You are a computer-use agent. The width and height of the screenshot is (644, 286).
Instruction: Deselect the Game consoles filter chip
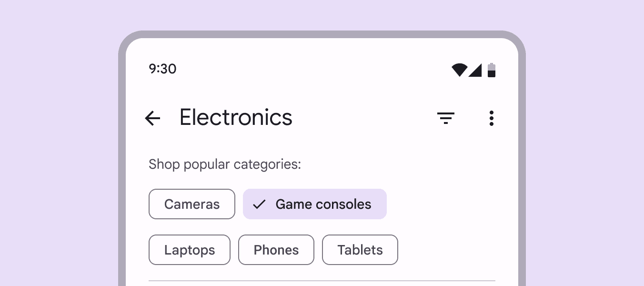point(314,204)
